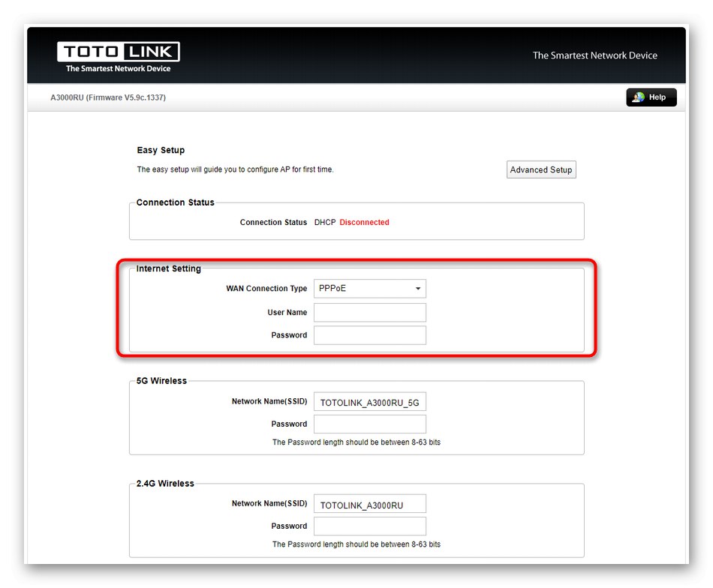713x588 pixels.
Task: Click the easy setup description sentence
Action: pyautogui.click(x=235, y=169)
